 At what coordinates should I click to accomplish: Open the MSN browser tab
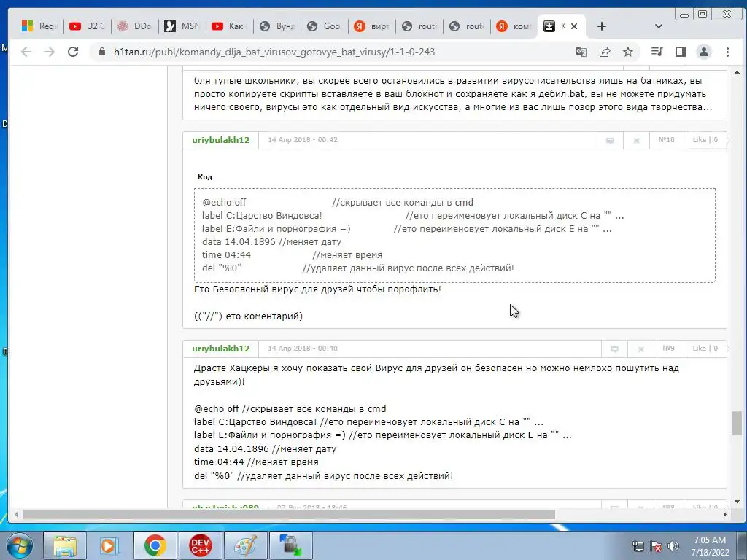pos(182,26)
